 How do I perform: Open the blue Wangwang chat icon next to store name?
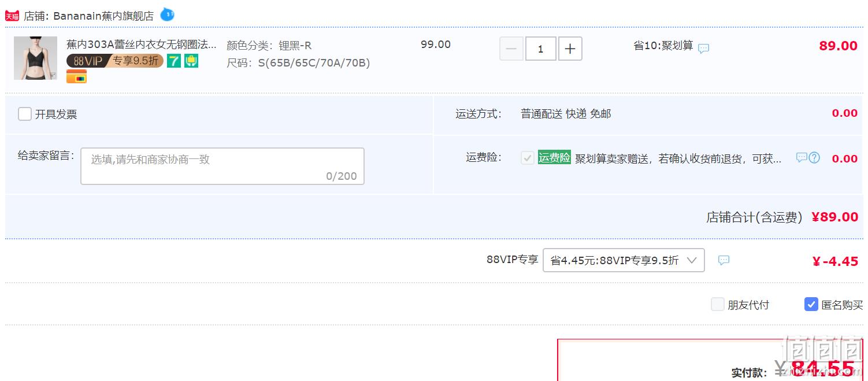(167, 14)
